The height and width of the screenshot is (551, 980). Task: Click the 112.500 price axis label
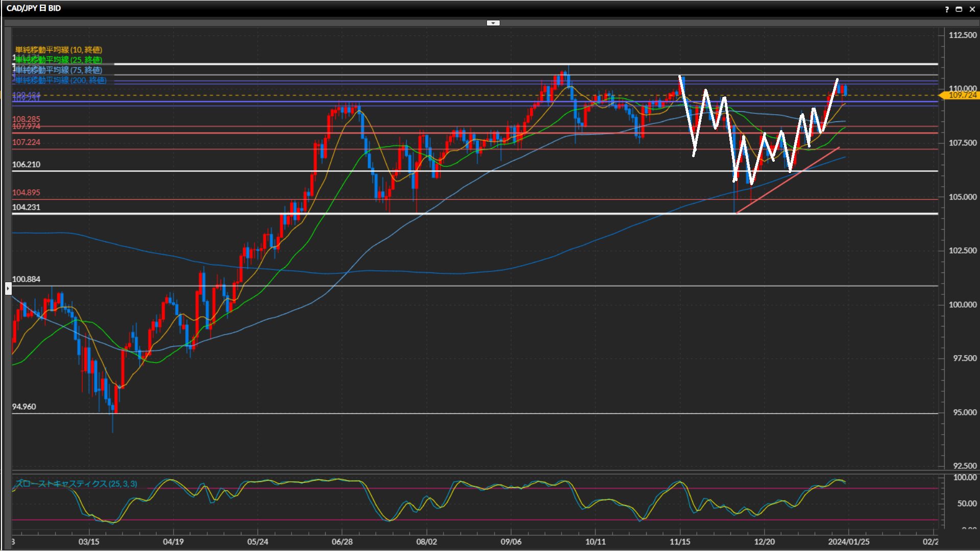pyautogui.click(x=962, y=35)
